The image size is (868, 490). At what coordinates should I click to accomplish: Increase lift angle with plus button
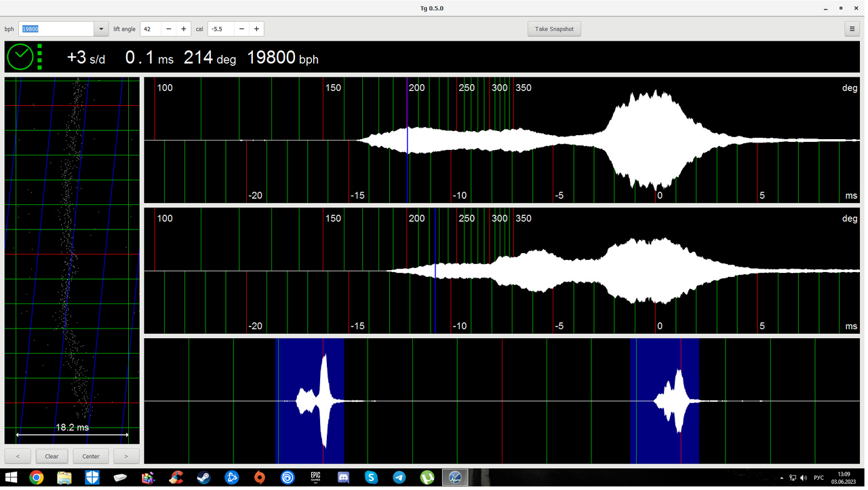183,29
